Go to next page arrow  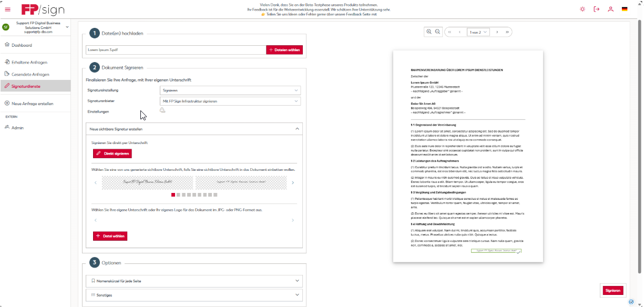click(x=497, y=32)
